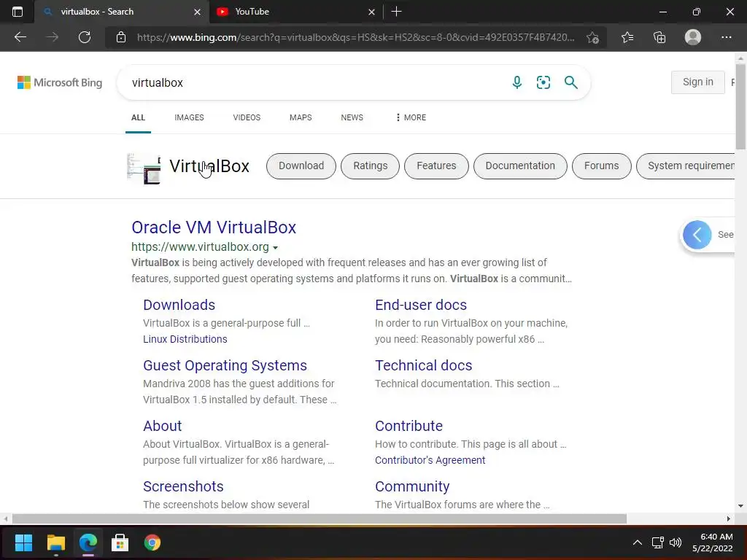Image resolution: width=747 pixels, height=560 pixels.
Task: Close the YouTube tab
Action: click(x=371, y=12)
